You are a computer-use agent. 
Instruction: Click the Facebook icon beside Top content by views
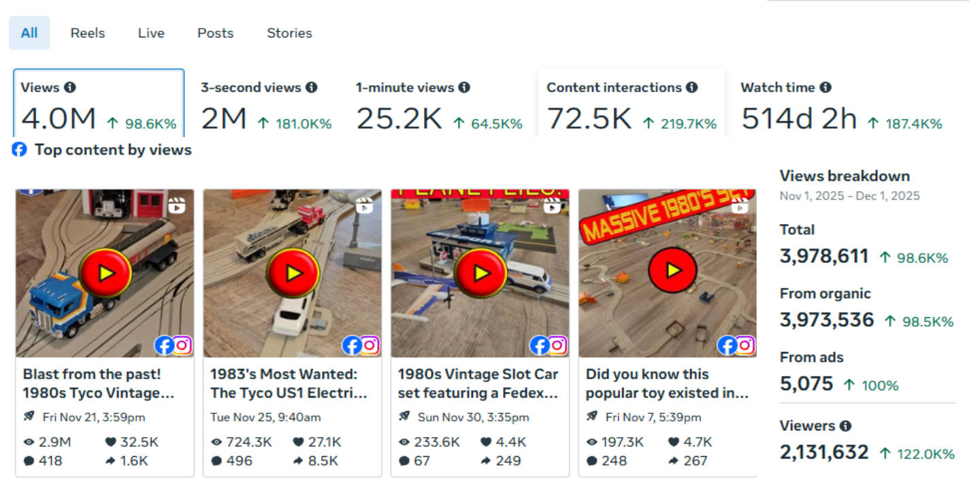[20, 150]
